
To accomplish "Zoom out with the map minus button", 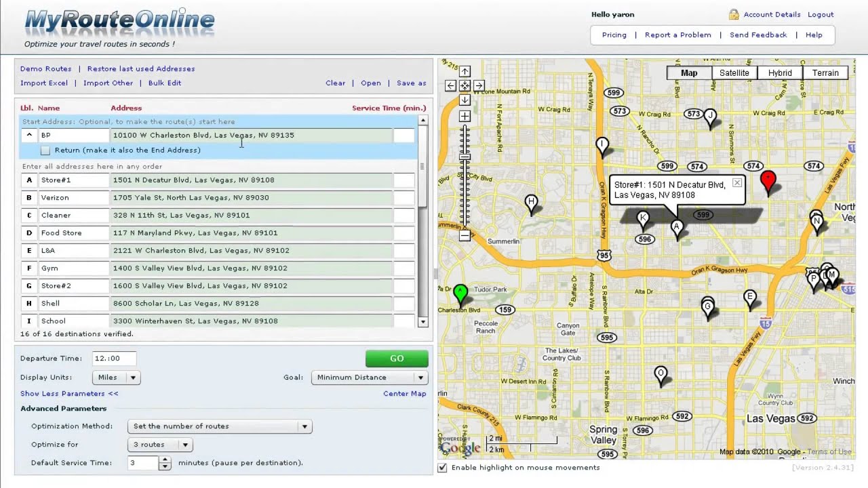I will coord(465,236).
